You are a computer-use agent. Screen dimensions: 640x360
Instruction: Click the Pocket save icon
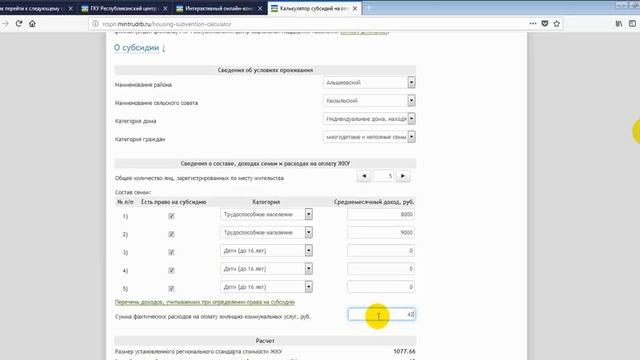(x=544, y=24)
